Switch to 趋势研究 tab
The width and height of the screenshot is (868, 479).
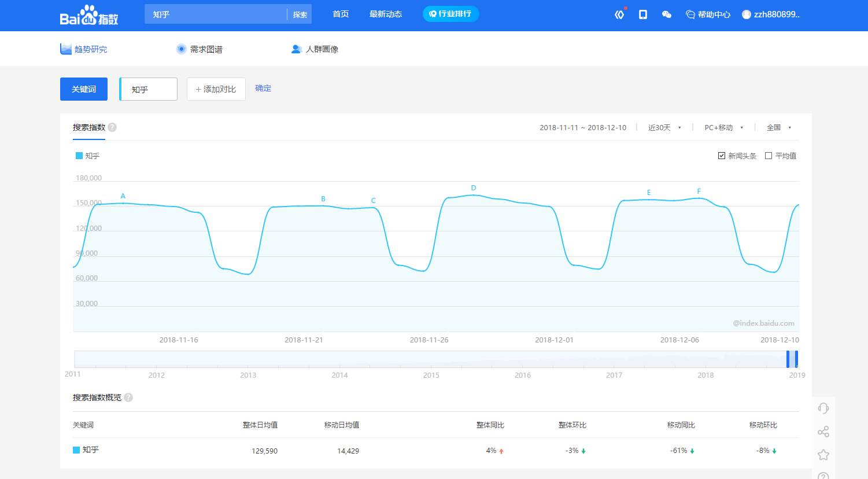[x=84, y=49]
